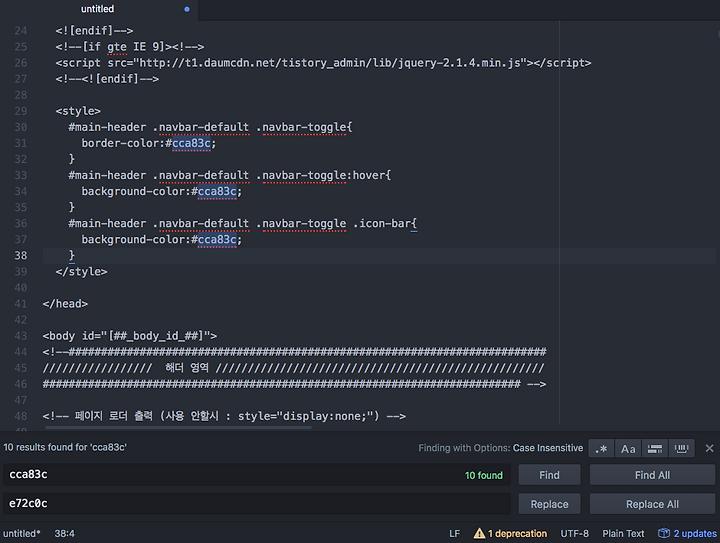Click the highlighted cca83c on line 34
Viewport: 720px width, 543px height.
coord(217,191)
